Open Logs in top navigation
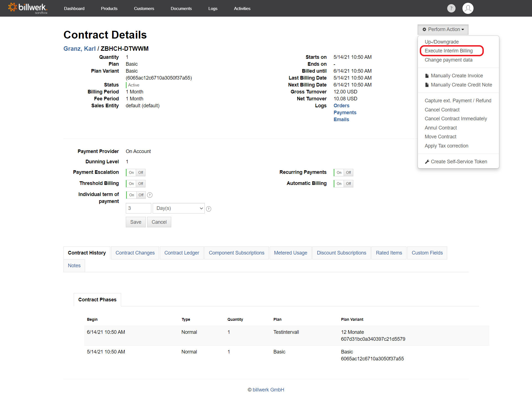This screenshot has height=397, width=532. click(x=213, y=9)
